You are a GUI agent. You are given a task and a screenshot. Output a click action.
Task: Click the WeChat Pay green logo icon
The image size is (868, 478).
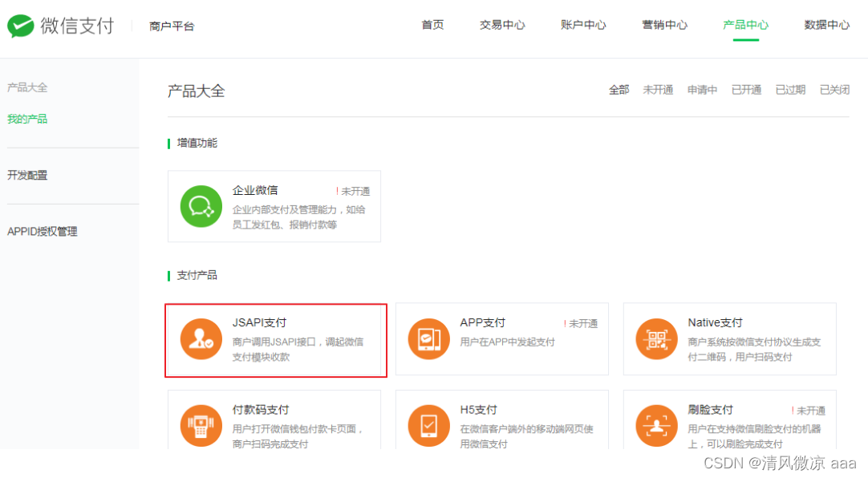21,26
